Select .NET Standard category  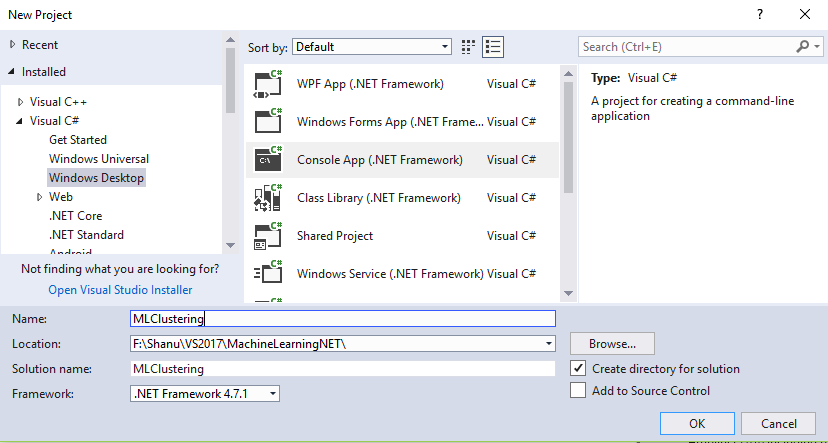(86, 235)
